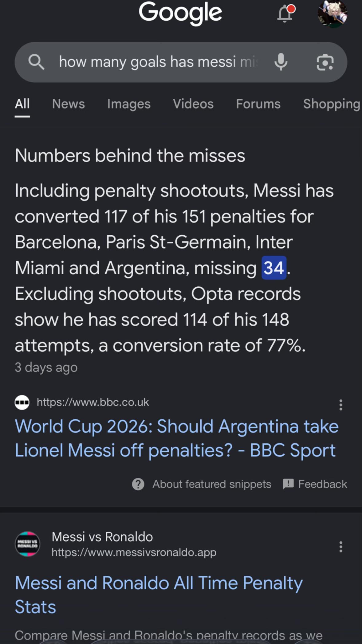Open the BBC Sport World Cup 2026 article

tap(177, 438)
